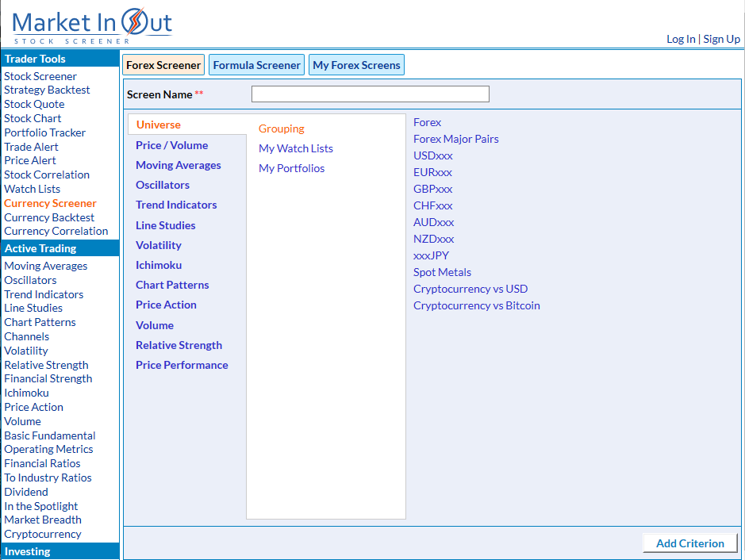
Task: Select the Ichimoku criteria category
Action: (x=159, y=266)
